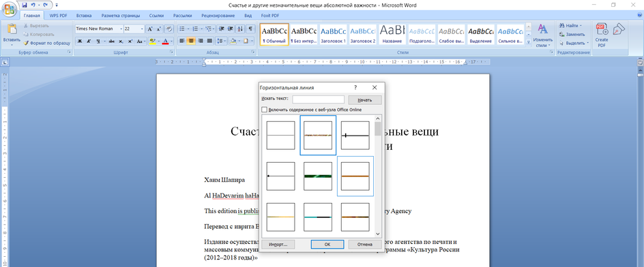The image size is (644, 267).
Task: Open the font size 22 dropdown
Action: click(x=142, y=29)
